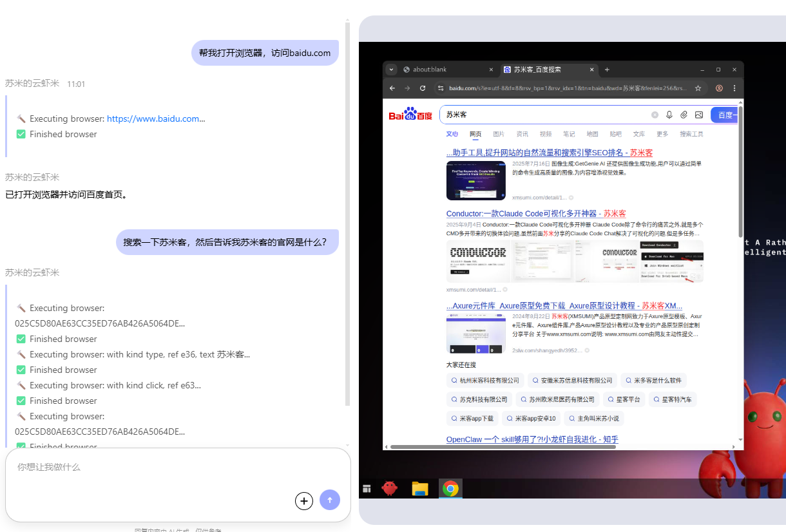Viewport: 786px width, 532px height.
Task: Bookmark this page with the star icon
Action: click(x=698, y=88)
